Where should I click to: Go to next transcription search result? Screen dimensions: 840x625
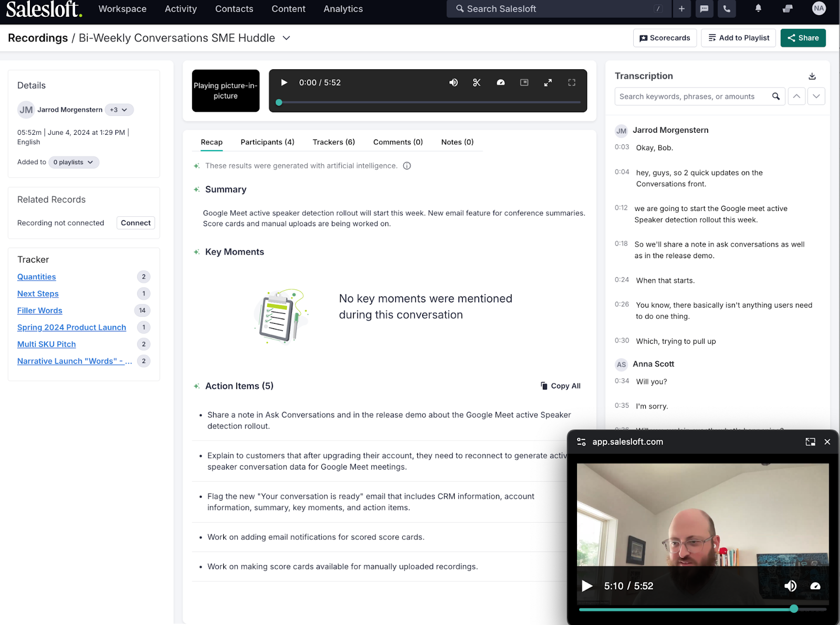[x=816, y=97]
